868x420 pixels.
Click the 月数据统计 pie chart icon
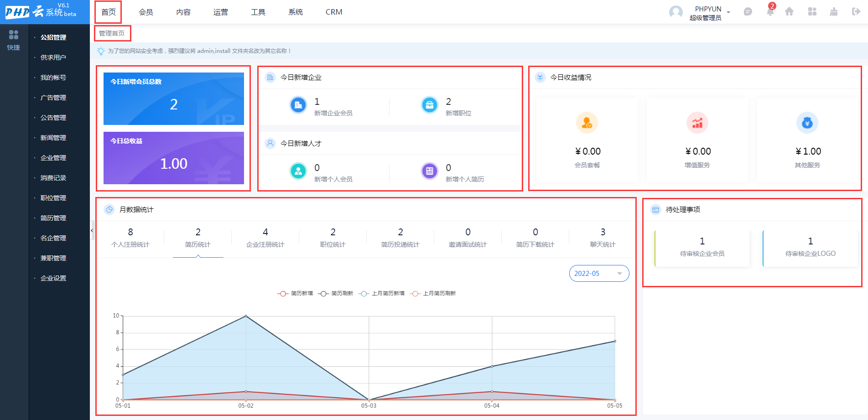pos(109,210)
